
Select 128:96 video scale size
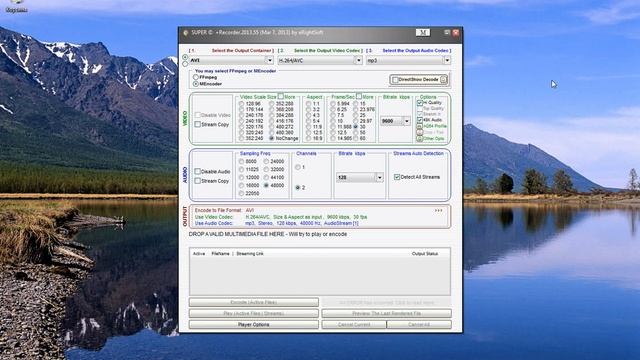point(242,104)
